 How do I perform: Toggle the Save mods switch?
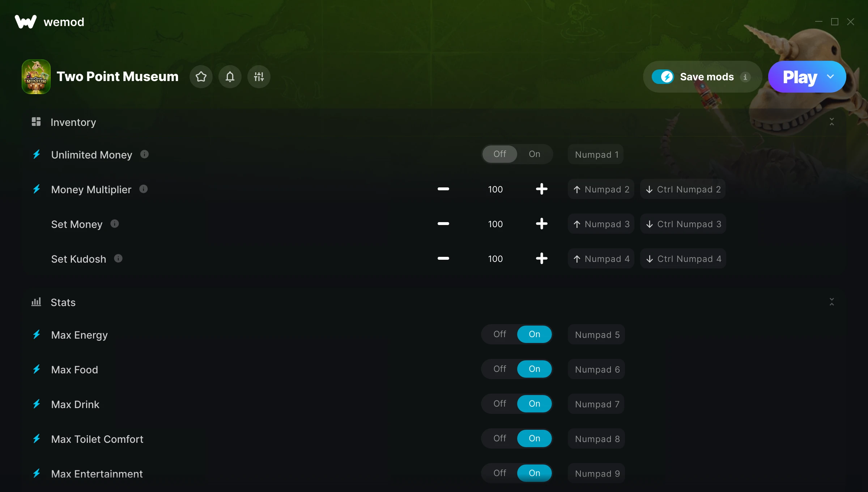coord(663,77)
